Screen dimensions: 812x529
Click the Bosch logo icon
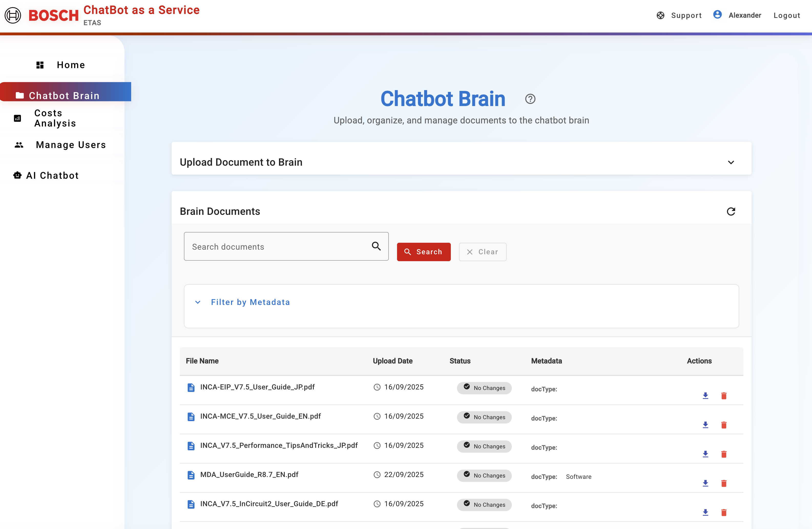coord(13,15)
